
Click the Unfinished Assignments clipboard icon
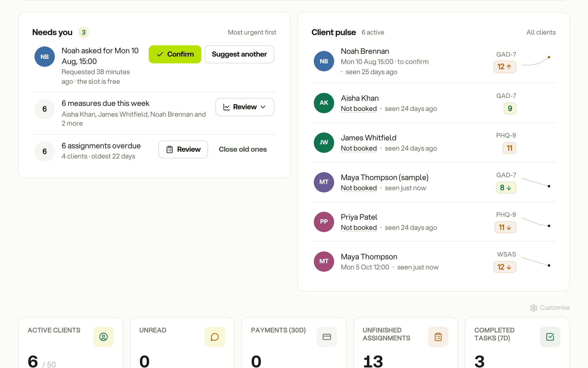(438, 337)
